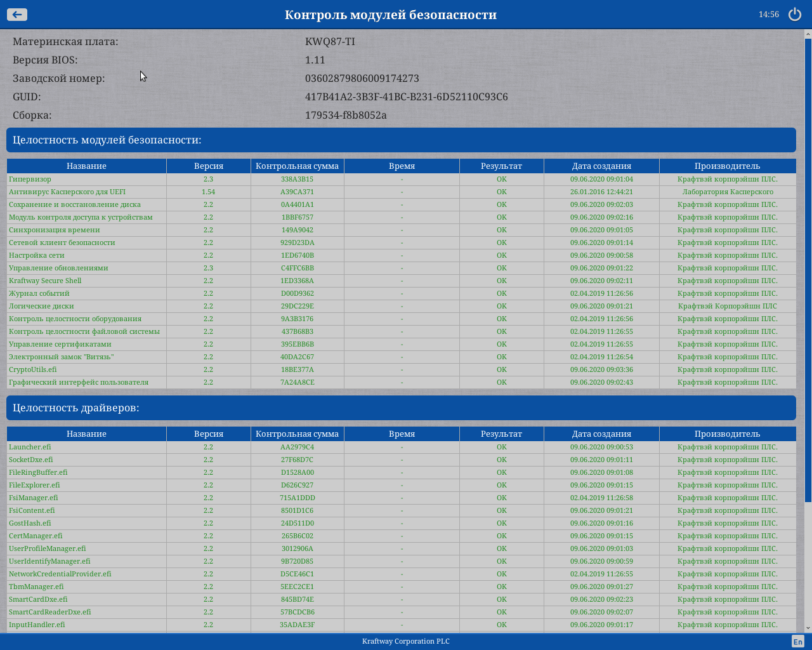Click Электронный замок "Витязь" row
Image resolution: width=812 pixels, height=650 pixels.
point(62,357)
